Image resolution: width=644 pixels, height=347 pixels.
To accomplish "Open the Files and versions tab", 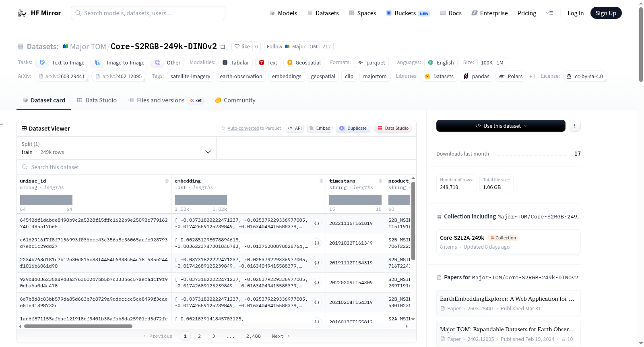I will (x=166, y=100).
